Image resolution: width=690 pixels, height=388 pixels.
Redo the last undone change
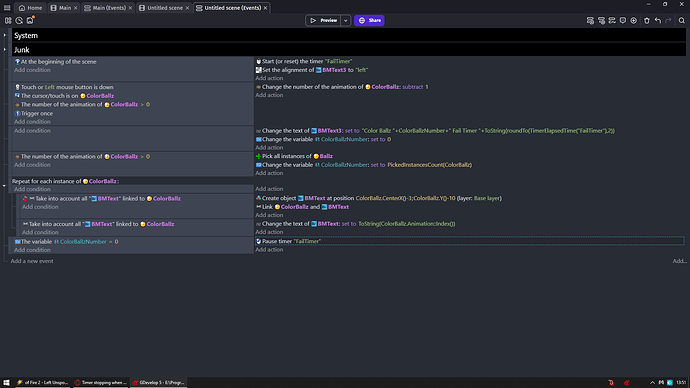click(x=668, y=21)
